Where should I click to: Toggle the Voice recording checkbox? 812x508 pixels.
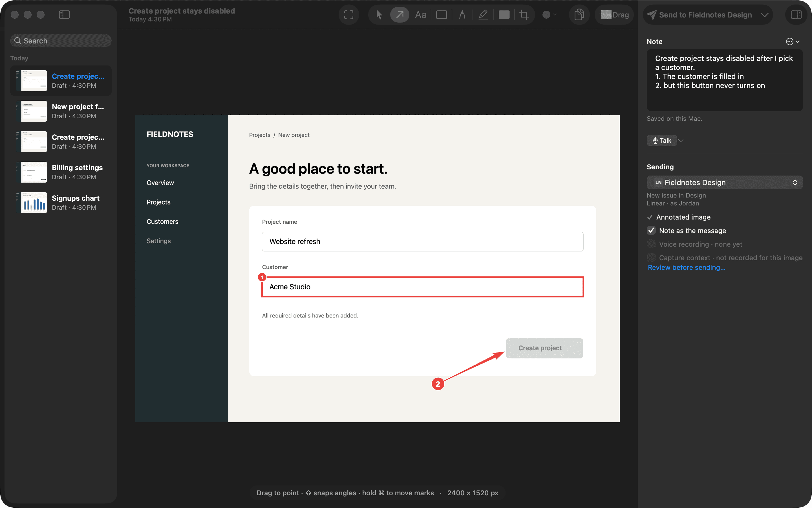tap(651, 244)
